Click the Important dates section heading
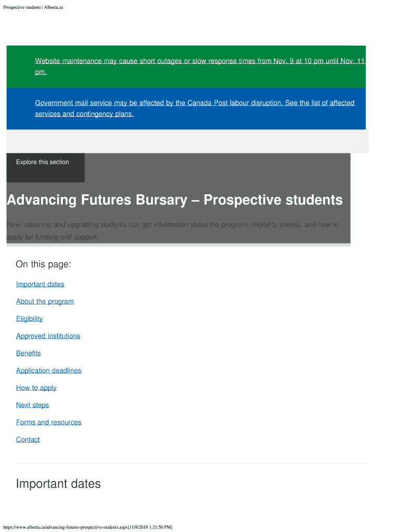400x532 pixels. click(x=58, y=484)
